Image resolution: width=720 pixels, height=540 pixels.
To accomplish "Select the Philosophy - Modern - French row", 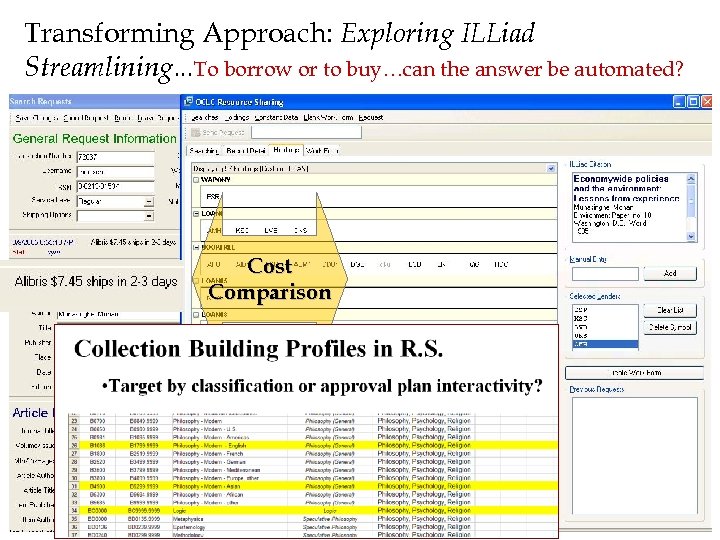I will pyautogui.click(x=313, y=453).
